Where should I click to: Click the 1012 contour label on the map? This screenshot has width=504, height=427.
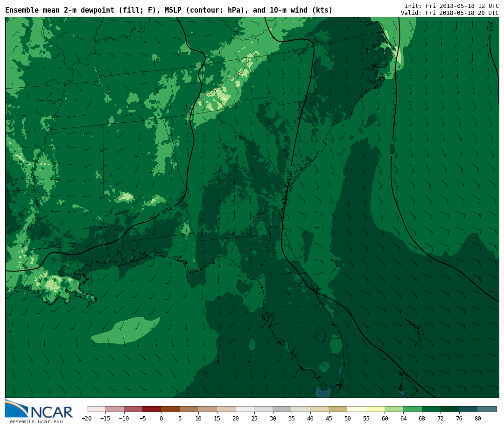(x=167, y=210)
